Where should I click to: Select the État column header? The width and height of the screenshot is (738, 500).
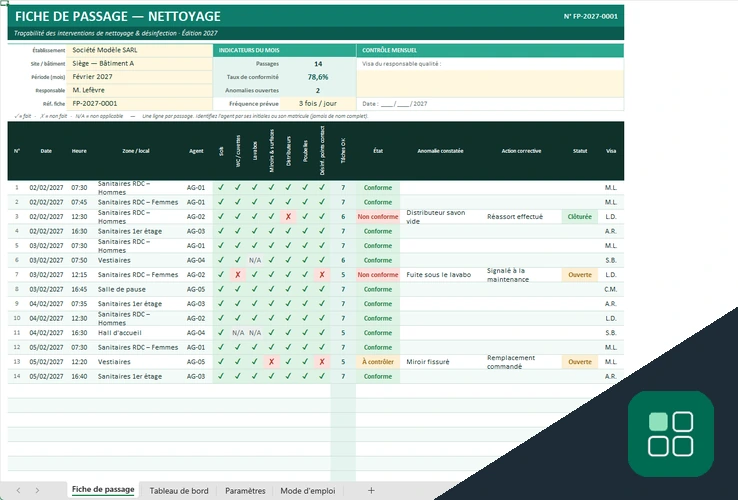pos(378,151)
